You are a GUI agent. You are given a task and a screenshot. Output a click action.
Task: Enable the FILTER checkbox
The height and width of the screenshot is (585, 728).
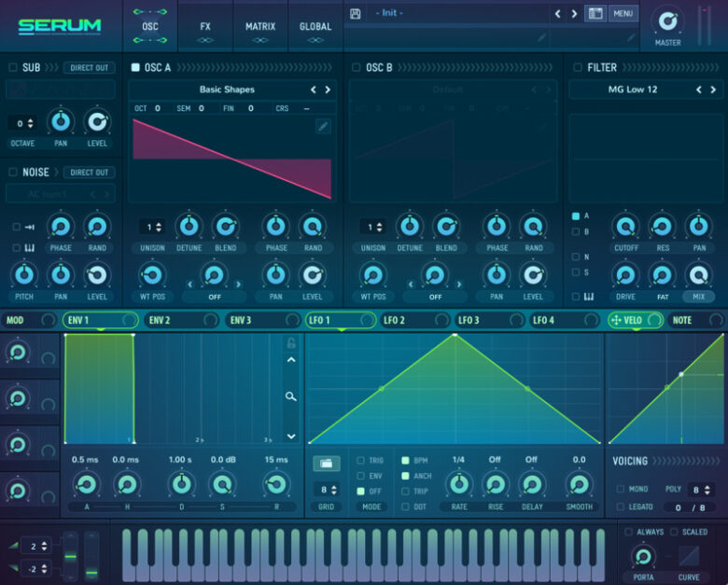pyautogui.click(x=578, y=67)
